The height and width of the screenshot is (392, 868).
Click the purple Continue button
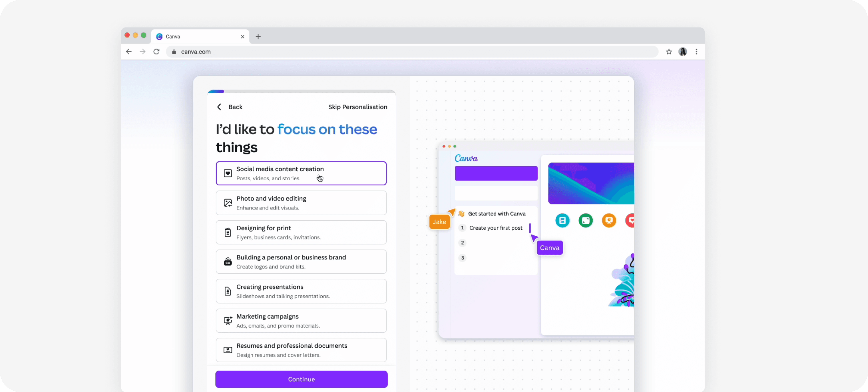coord(301,379)
